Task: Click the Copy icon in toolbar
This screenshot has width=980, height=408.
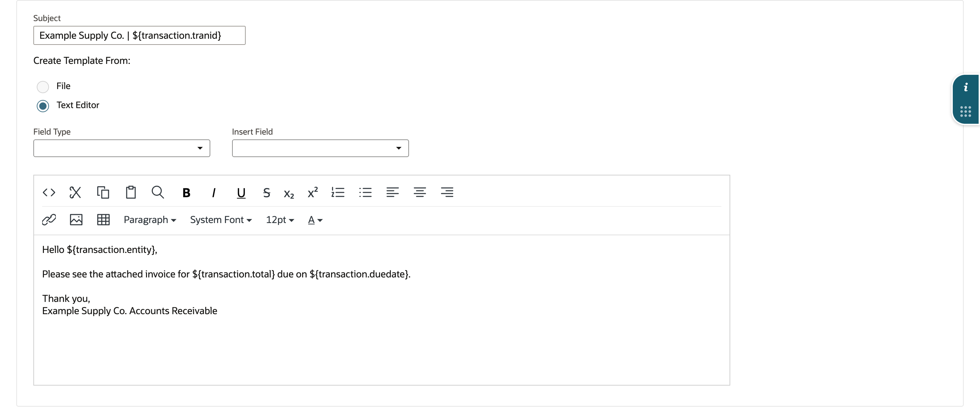Action: point(103,192)
